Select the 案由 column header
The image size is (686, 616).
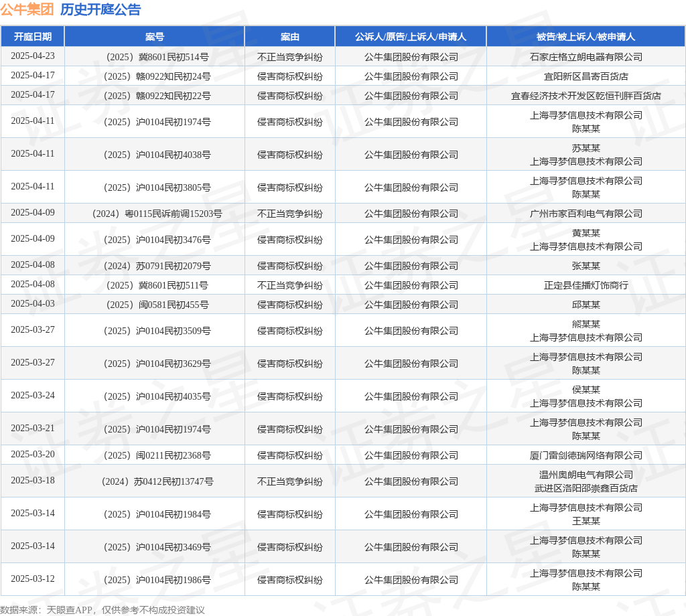(290, 37)
